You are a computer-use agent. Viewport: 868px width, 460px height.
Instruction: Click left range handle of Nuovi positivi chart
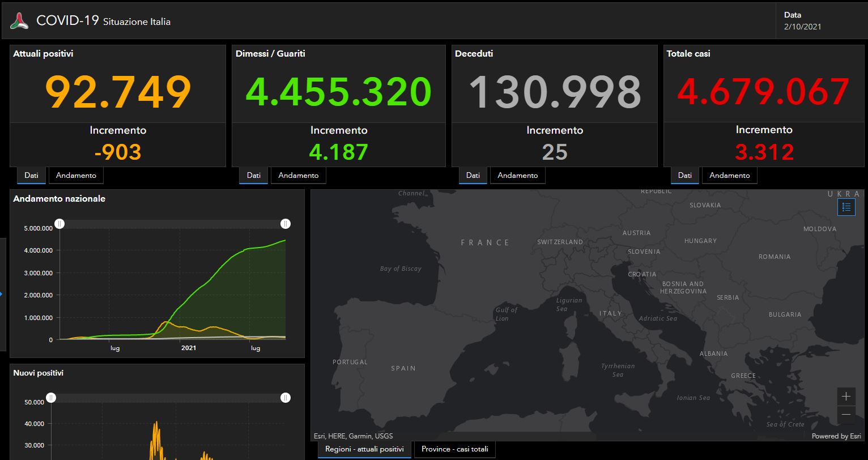pos(51,398)
